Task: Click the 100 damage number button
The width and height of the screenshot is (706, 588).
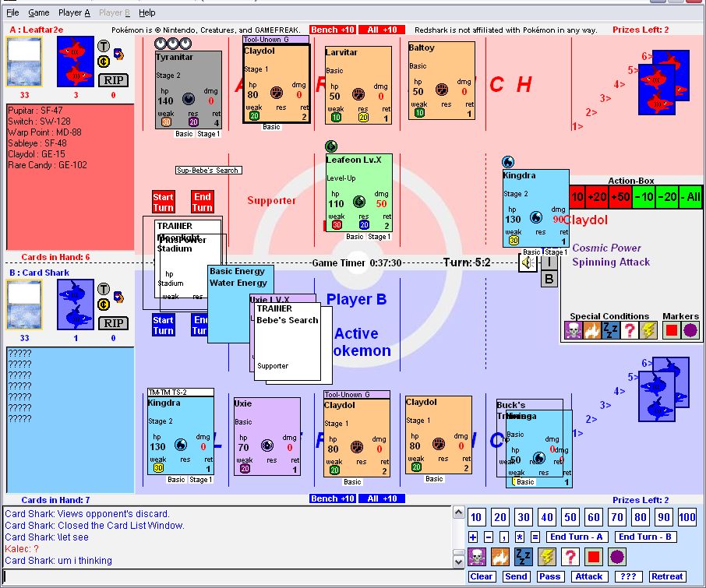Action: 687,517
